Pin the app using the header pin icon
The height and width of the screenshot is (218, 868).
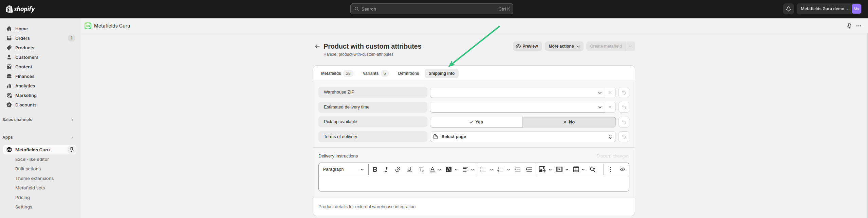point(849,26)
